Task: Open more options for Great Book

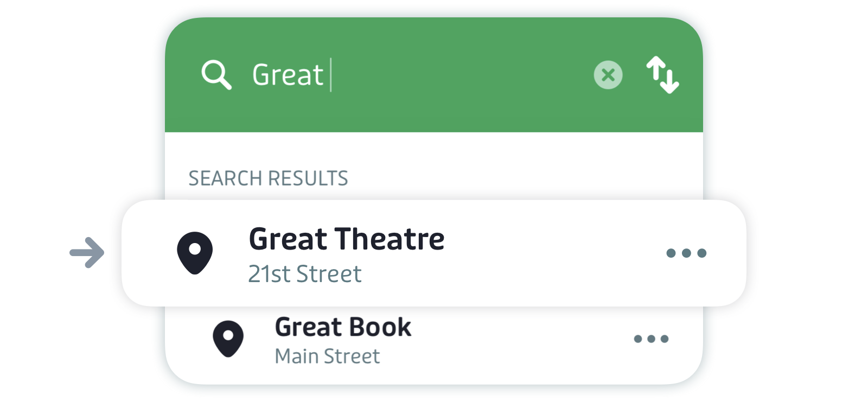Action: [x=651, y=339]
